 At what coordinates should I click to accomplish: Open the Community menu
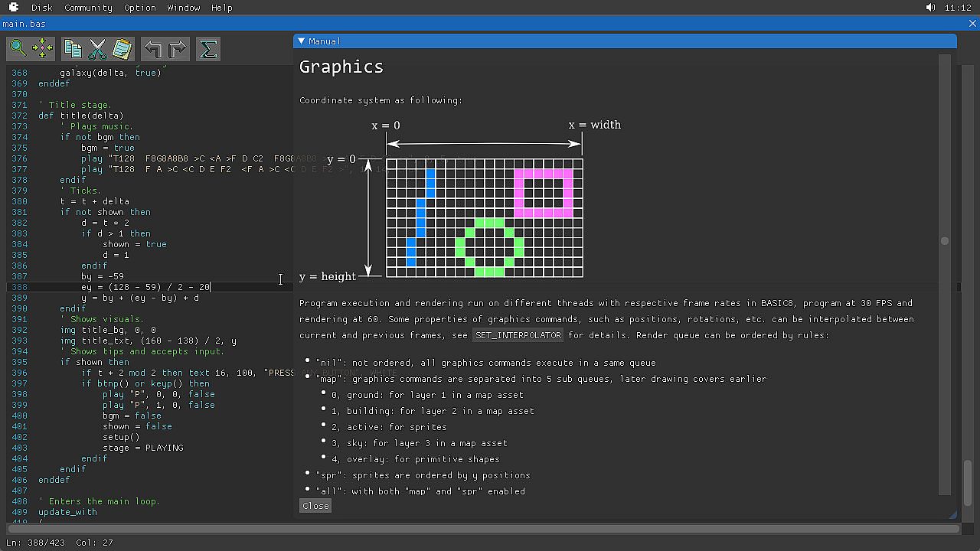pyautogui.click(x=88, y=8)
